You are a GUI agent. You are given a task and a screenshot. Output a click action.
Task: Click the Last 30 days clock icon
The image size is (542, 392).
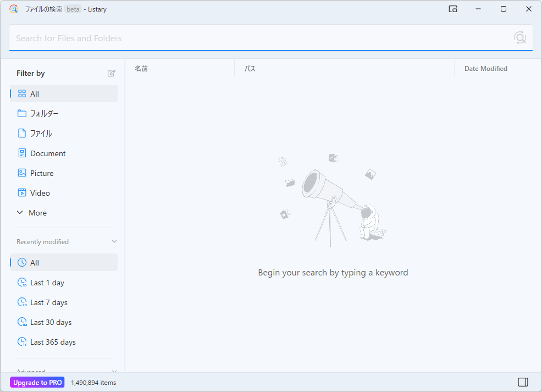[22, 322]
